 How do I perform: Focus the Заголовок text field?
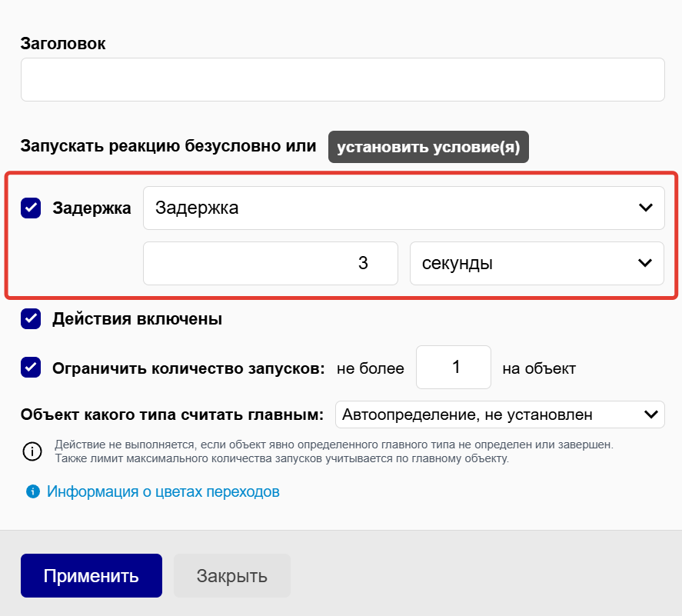coord(342,79)
